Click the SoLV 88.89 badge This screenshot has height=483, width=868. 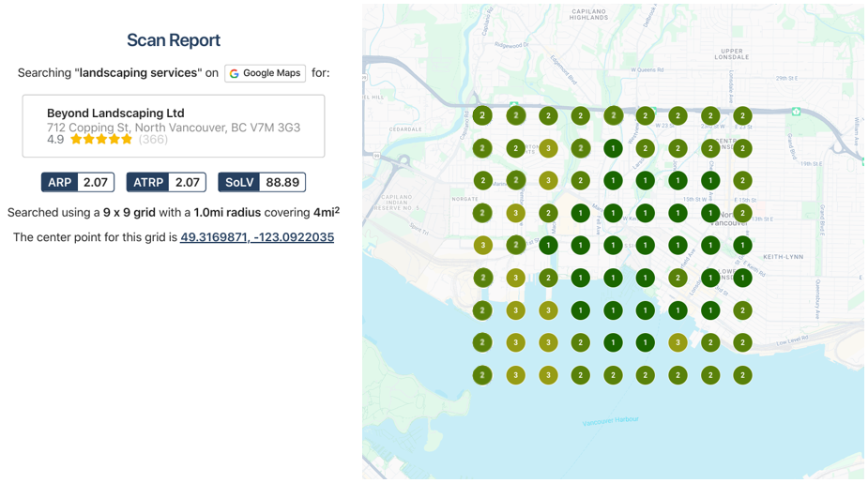click(262, 183)
